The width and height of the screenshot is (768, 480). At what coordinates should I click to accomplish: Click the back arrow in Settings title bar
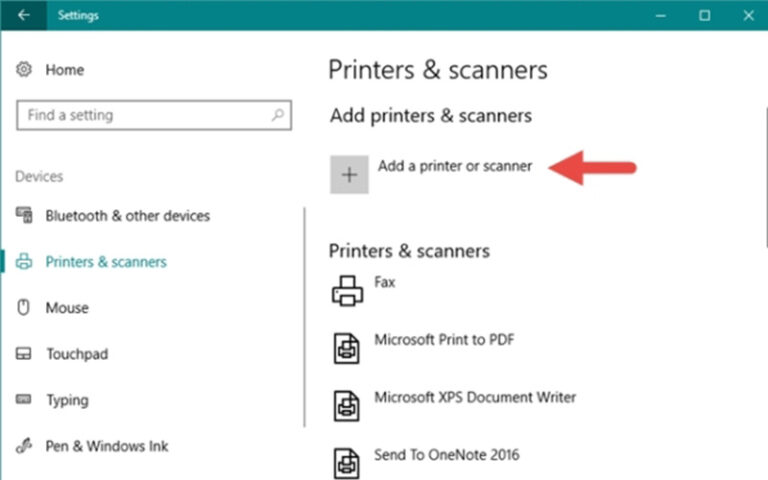coord(24,15)
